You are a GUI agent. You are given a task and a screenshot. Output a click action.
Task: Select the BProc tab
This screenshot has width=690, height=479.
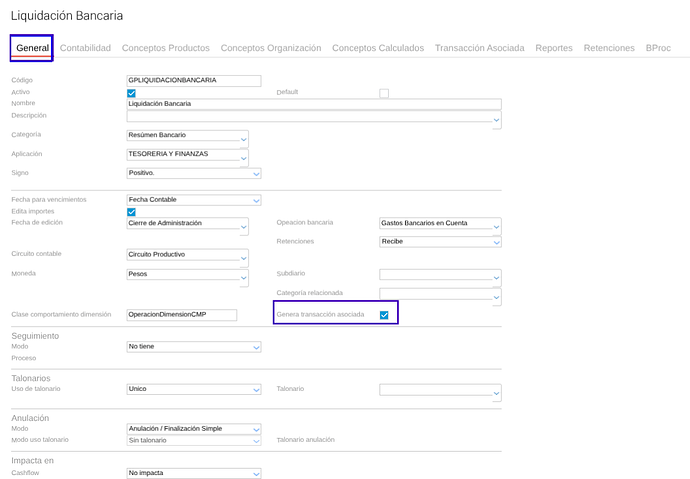point(659,48)
